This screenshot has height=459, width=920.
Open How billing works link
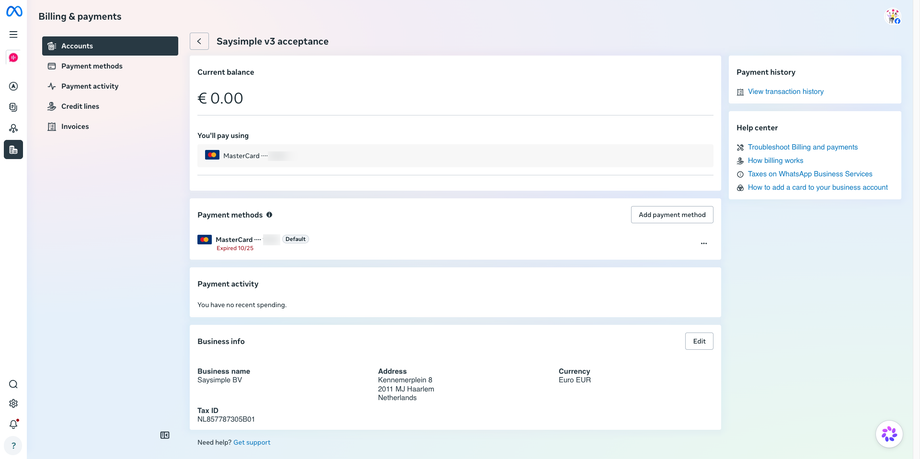click(x=775, y=160)
